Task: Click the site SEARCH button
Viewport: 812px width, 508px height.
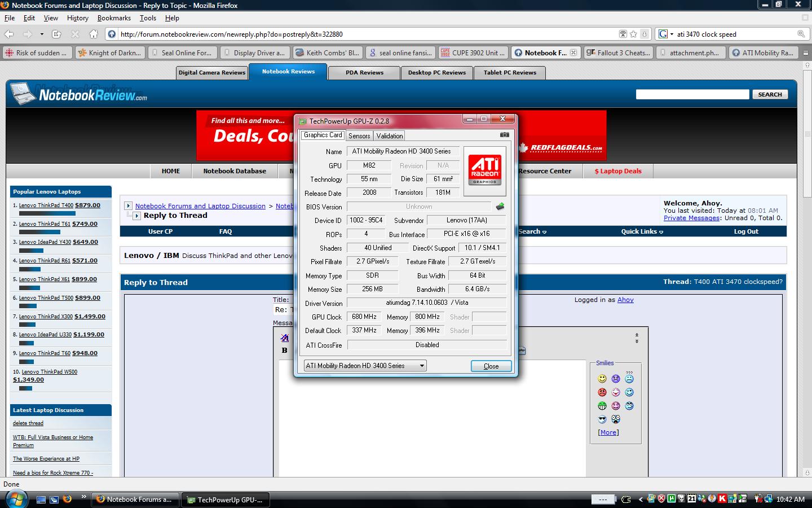Action: click(x=770, y=94)
